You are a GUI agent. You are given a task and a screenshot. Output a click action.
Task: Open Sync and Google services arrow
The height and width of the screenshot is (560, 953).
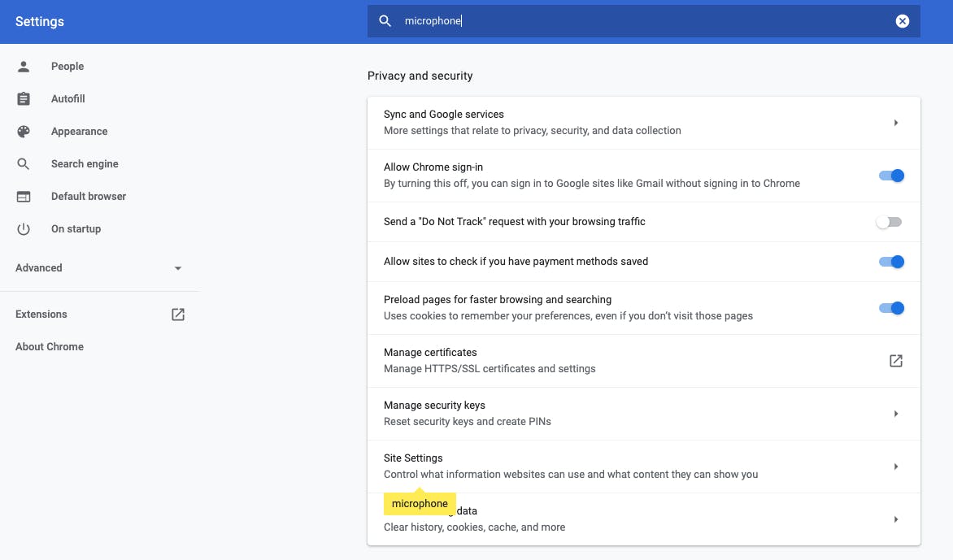(x=896, y=123)
